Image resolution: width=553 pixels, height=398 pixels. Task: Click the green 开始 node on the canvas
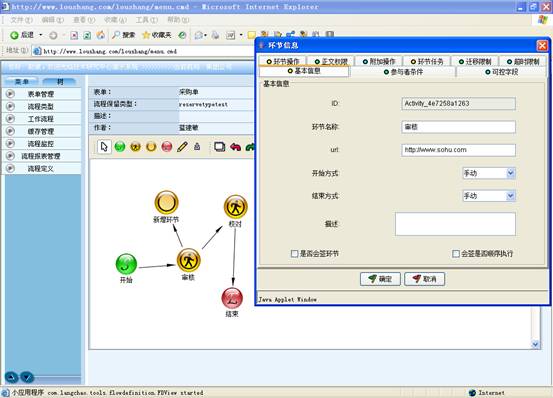(x=126, y=264)
